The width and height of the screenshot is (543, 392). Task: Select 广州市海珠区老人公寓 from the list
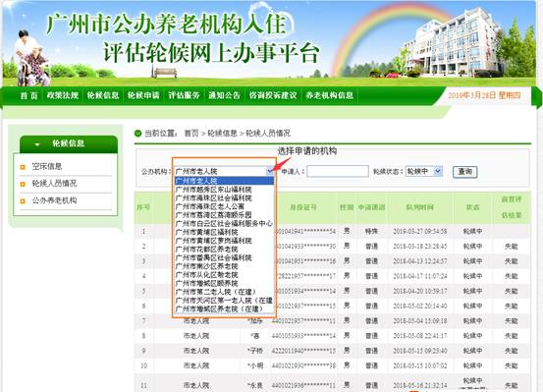tap(210, 206)
